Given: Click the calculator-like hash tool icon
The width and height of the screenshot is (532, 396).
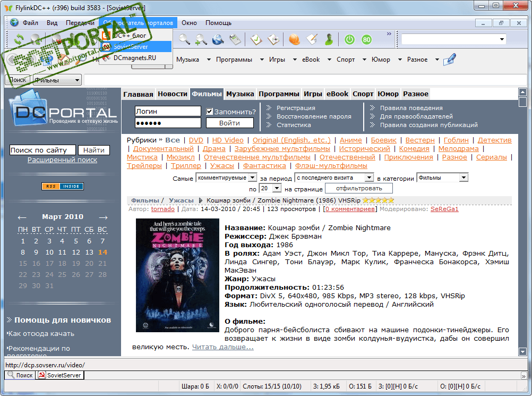Looking at the screenshot, I should [x=235, y=39].
